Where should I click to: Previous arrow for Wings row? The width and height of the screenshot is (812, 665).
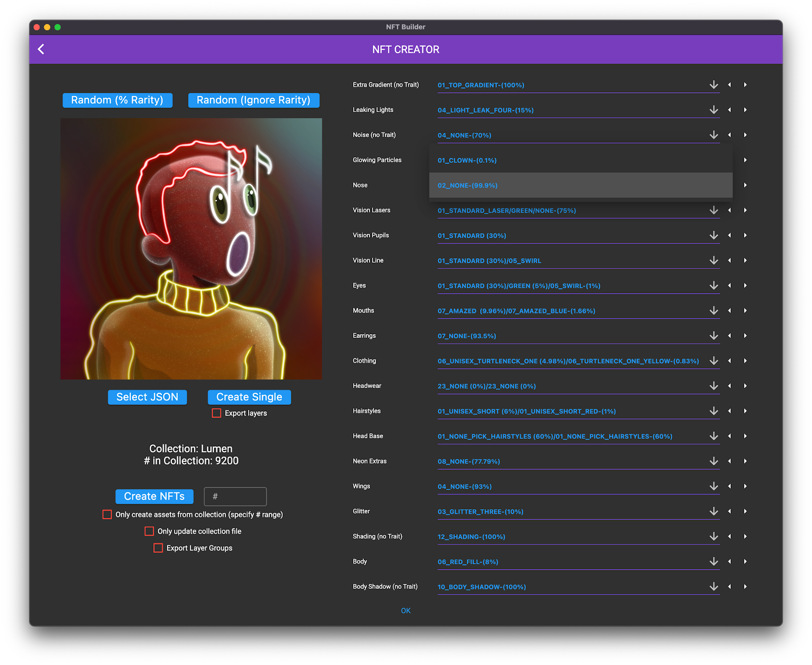click(x=729, y=486)
